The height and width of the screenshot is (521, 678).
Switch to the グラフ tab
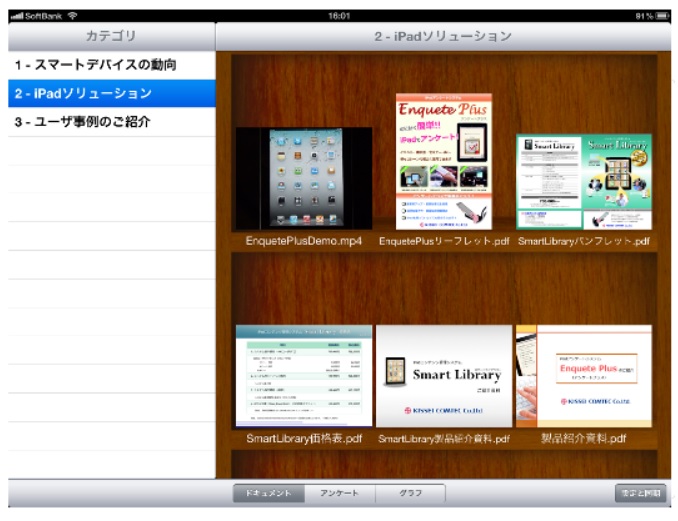(410, 493)
